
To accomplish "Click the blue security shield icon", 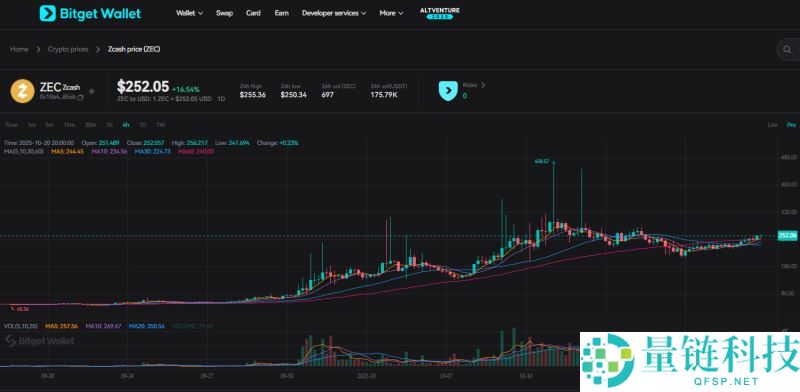I will [448, 91].
